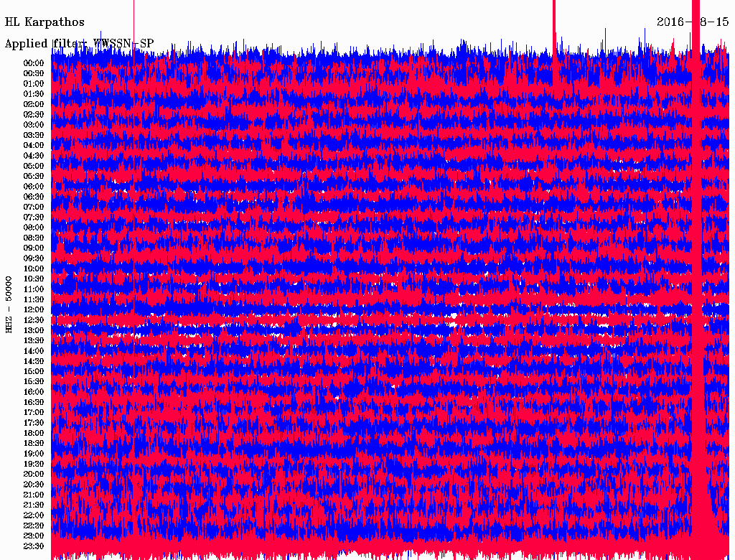735x560 pixels.
Task: Select the 14:00 time row label
Action: coord(34,351)
